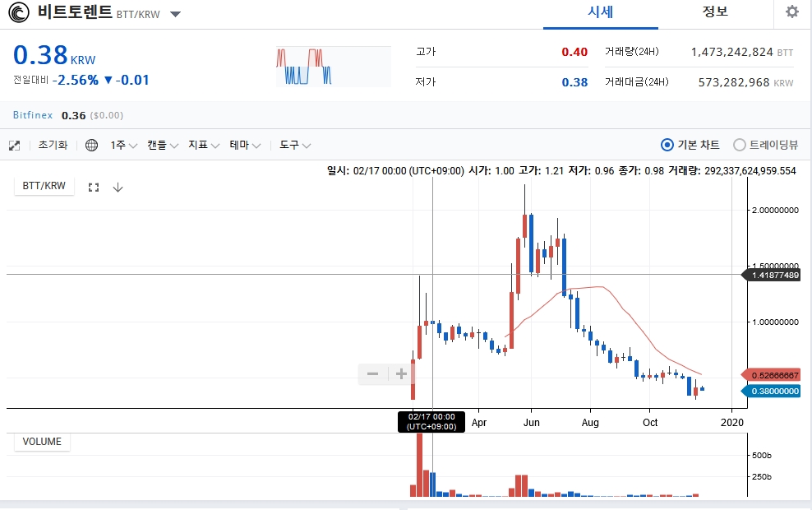Click the 0.52666667 moving average price tag
Image resolution: width=812 pixels, height=510 pixels.
click(771, 375)
